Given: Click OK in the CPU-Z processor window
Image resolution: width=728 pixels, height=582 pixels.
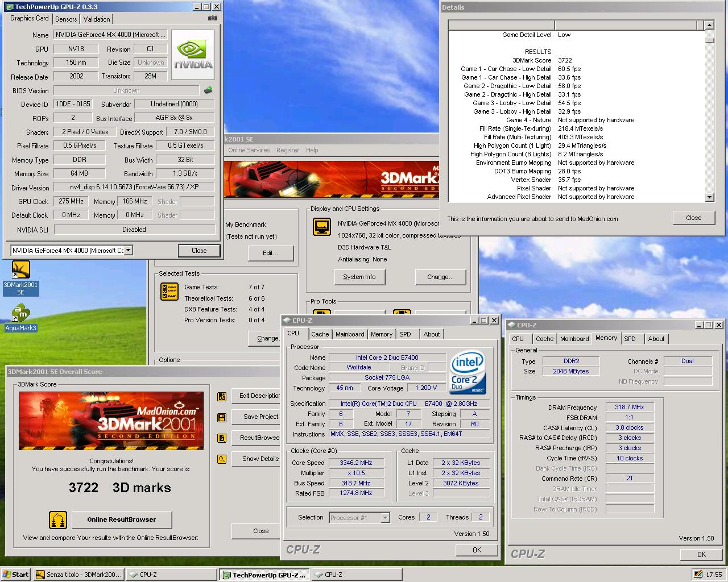Looking at the screenshot, I should coord(477,550).
